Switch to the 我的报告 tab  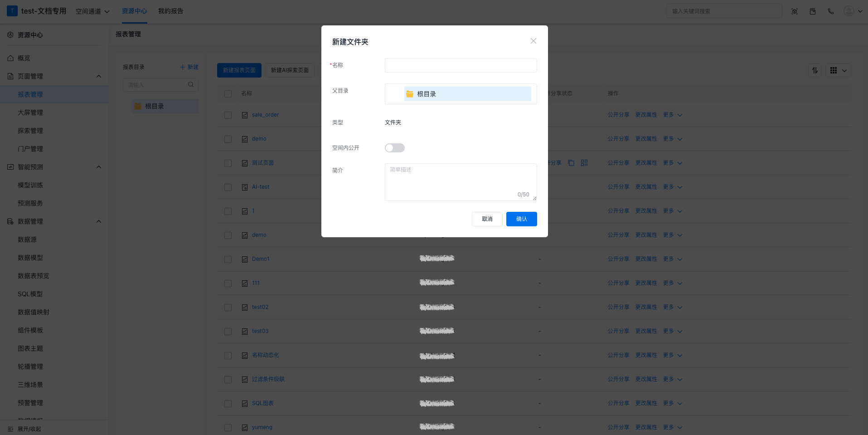[171, 11]
